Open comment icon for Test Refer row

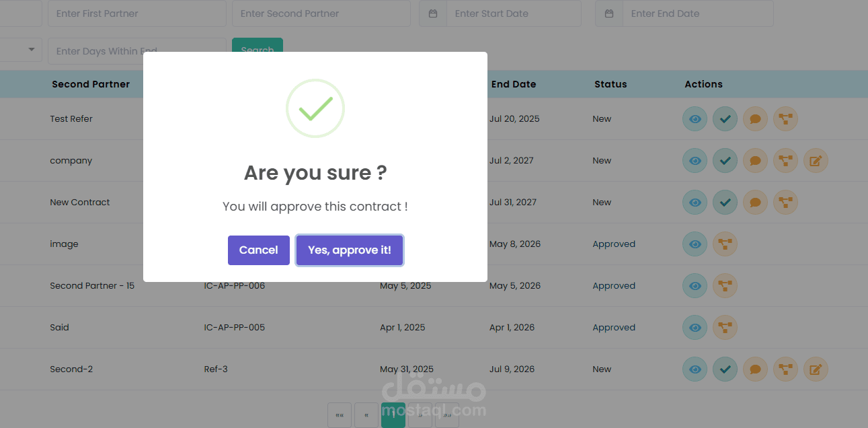pos(755,119)
